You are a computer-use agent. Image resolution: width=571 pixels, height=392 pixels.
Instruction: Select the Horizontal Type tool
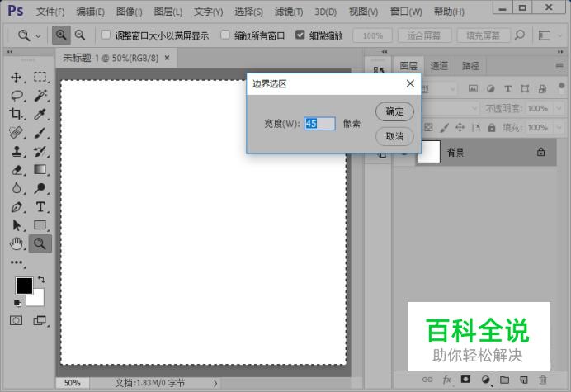point(40,207)
